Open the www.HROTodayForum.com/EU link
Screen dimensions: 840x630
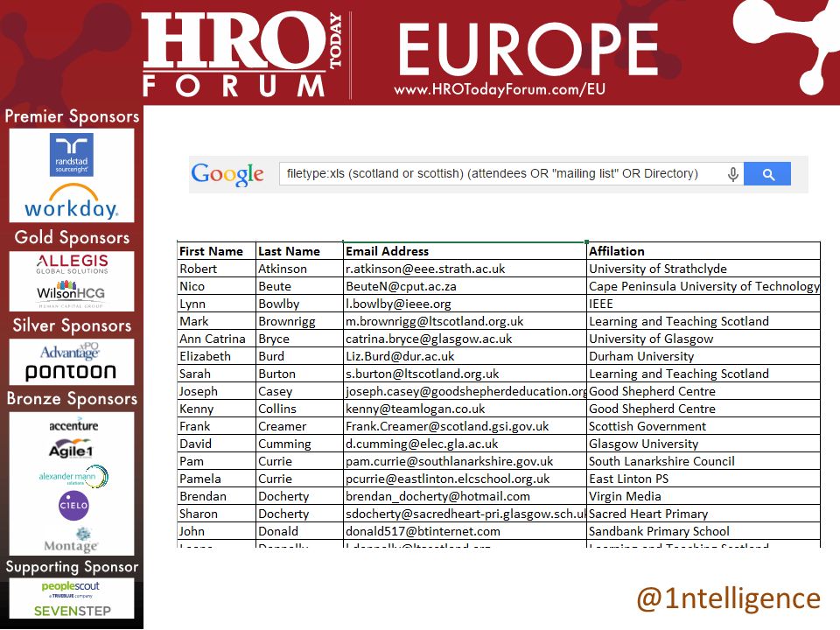(x=500, y=89)
